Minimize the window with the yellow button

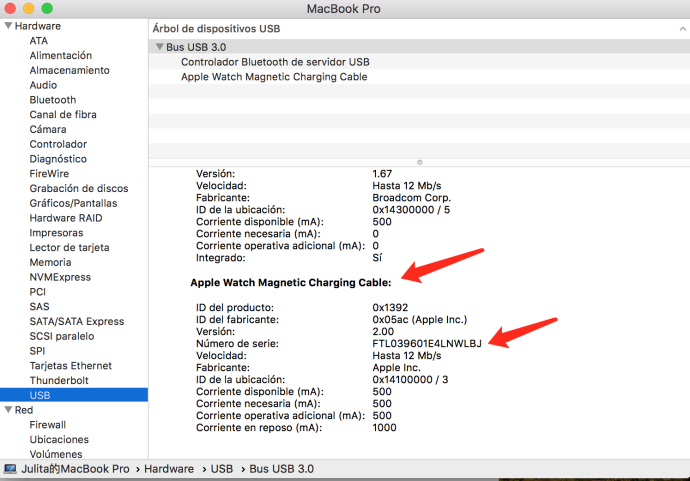click(x=28, y=8)
